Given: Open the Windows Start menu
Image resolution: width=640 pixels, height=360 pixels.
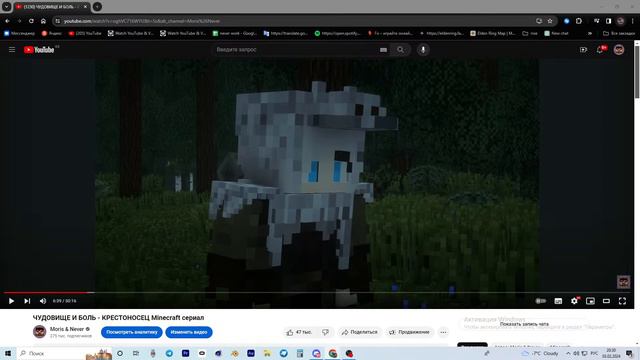Looking at the screenshot, I should (x=8, y=353).
